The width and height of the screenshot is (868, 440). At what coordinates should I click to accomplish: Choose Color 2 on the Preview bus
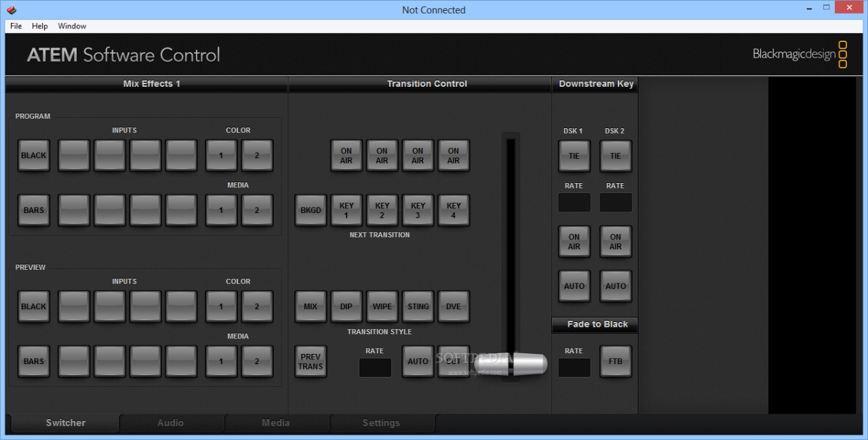[257, 306]
